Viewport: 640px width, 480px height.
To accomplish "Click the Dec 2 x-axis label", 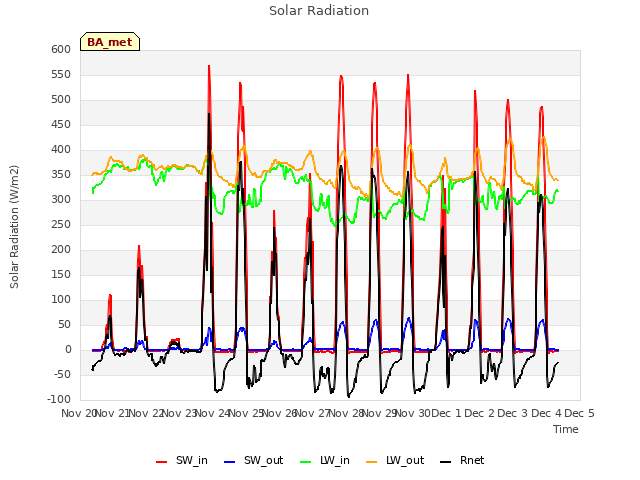I will click(480, 413).
